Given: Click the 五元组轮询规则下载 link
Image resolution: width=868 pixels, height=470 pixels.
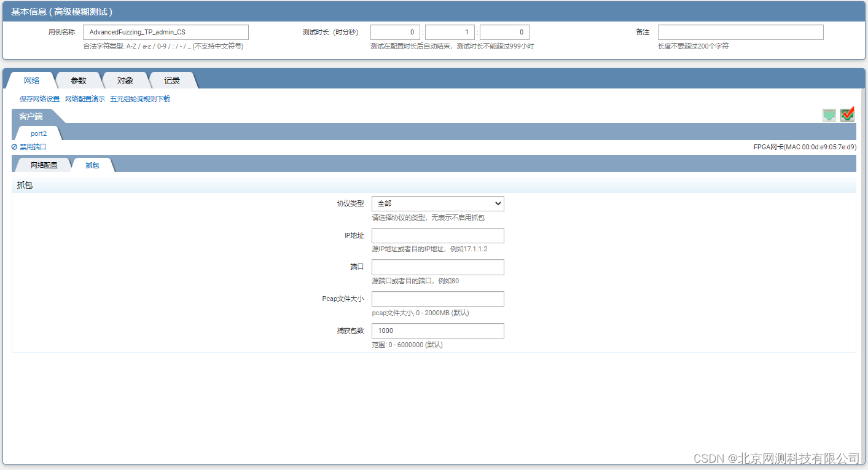Looking at the screenshot, I should point(140,99).
